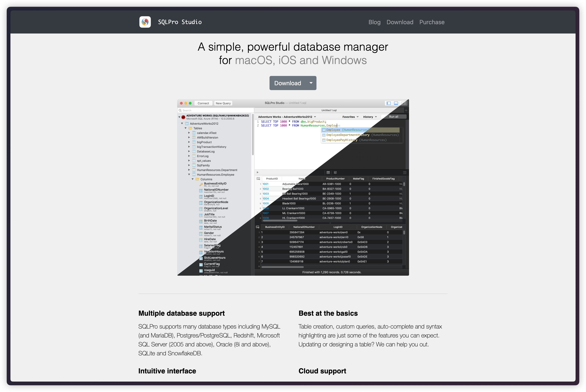Click the Gender column icon
This screenshot has height=392, width=586.
[201, 234]
